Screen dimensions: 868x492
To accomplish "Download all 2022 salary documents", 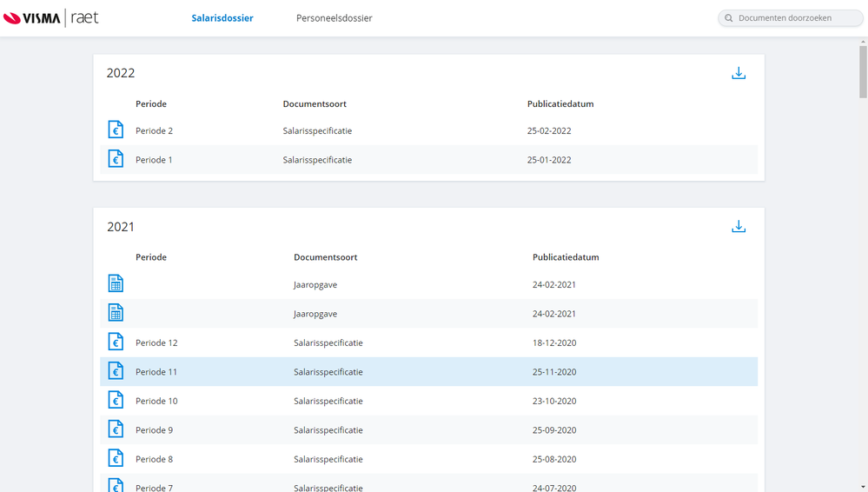I will pos(739,74).
